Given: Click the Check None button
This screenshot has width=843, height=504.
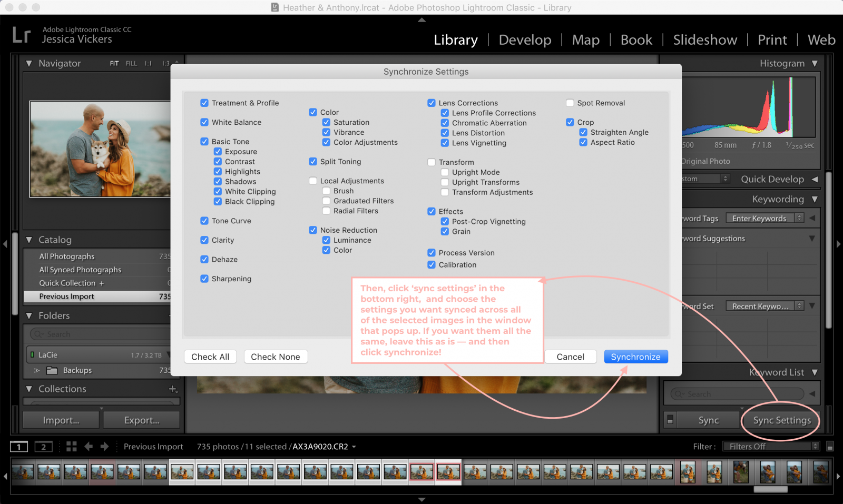Looking at the screenshot, I should (276, 357).
